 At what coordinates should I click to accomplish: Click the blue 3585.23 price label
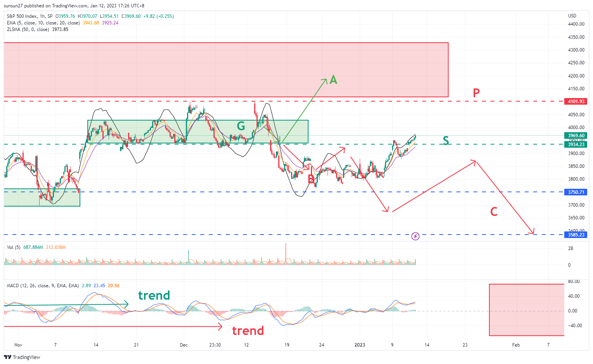coord(576,235)
